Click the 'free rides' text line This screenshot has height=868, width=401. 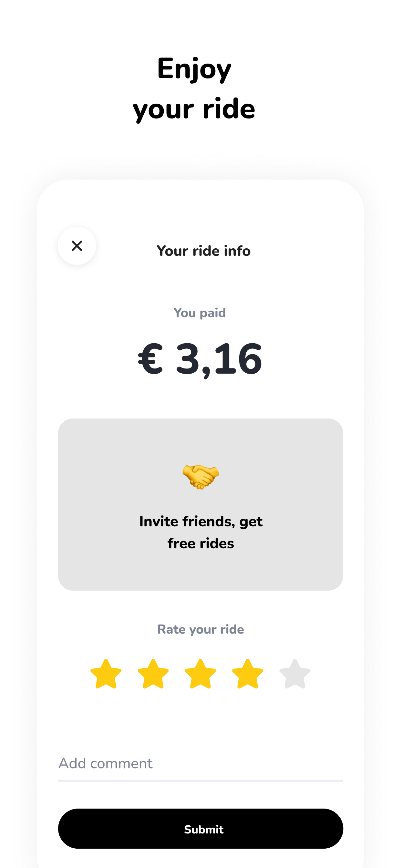[201, 543]
